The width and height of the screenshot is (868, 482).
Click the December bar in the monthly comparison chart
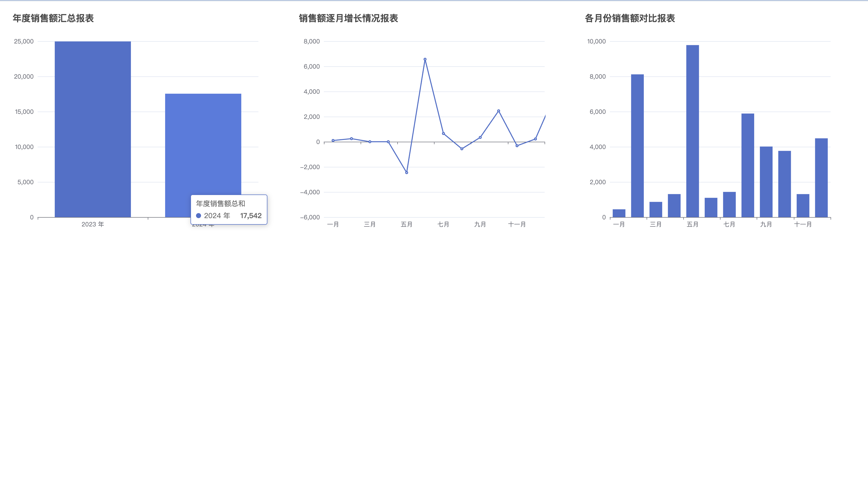coord(821,178)
